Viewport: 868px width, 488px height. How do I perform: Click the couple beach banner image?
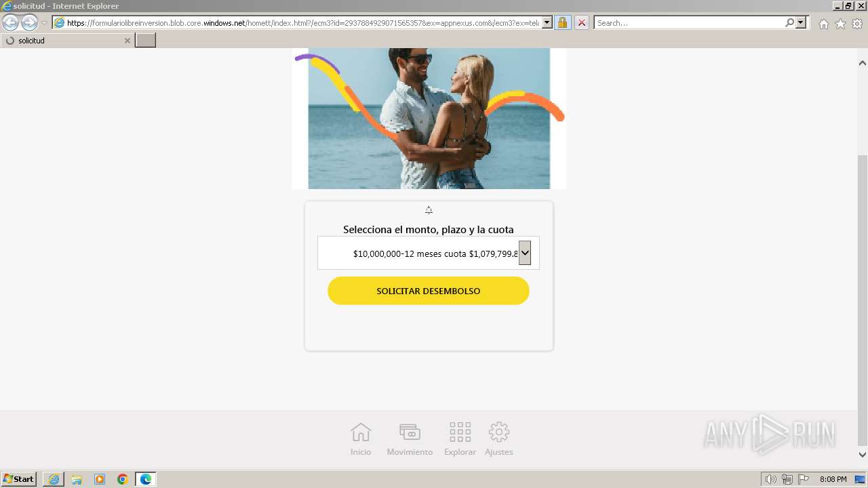point(429,119)
